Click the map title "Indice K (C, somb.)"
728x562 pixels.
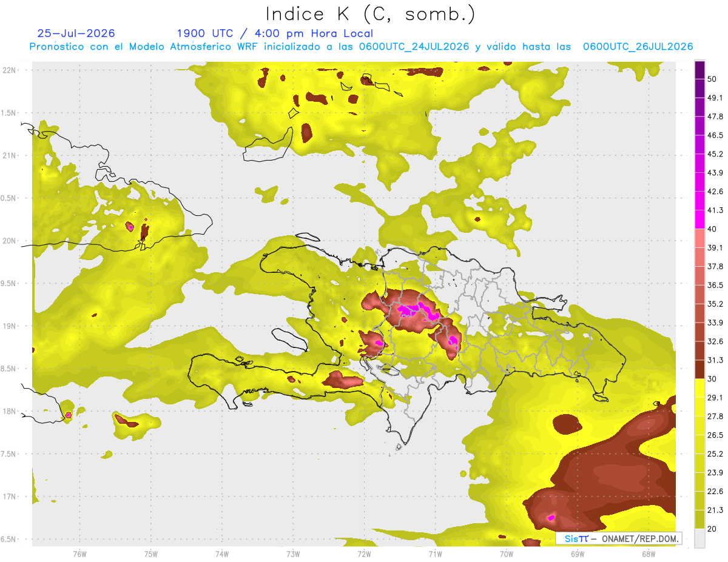[x=370, y=14]
